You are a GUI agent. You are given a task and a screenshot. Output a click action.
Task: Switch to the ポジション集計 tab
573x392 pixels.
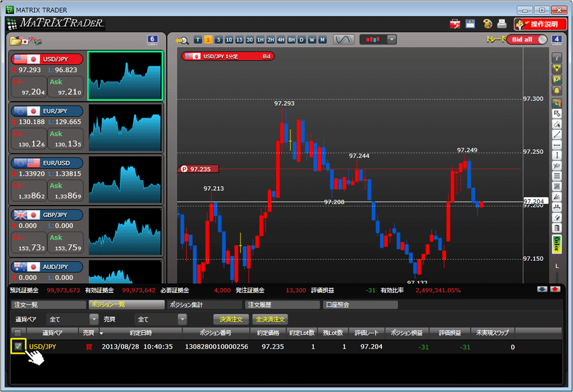(x=204, y=305)
